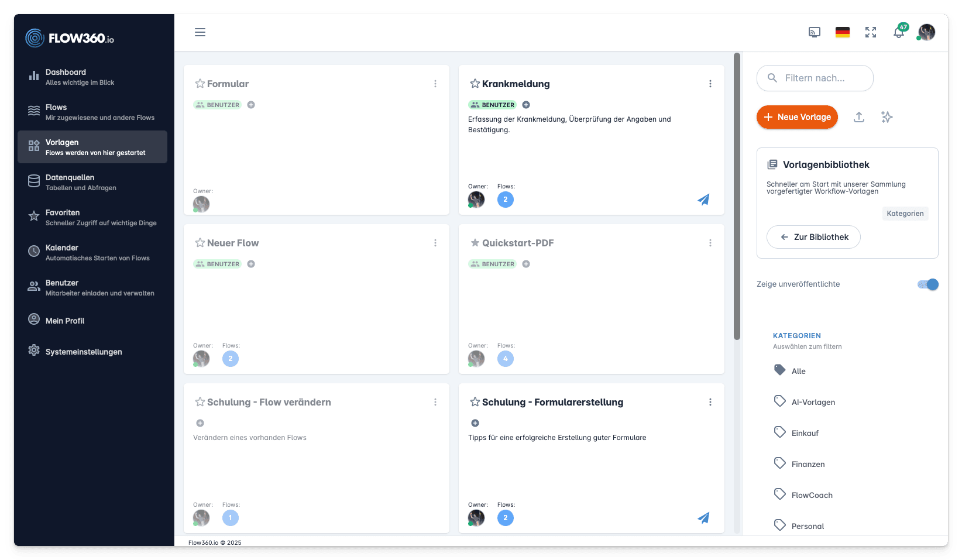This screenshot has height=560, width=962.
Task: Toggle the Zeige unveröffentlichte switch
Action: 928,284
